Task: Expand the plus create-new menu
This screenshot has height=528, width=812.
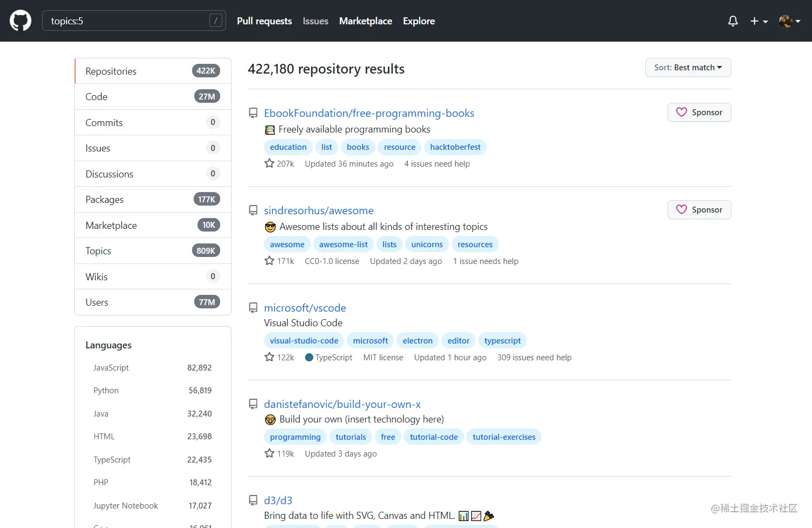Action: tap(759, 21)
